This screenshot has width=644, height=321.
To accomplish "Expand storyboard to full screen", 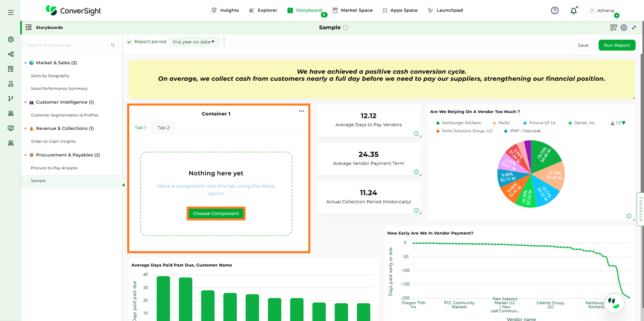I will coord(634,28).
